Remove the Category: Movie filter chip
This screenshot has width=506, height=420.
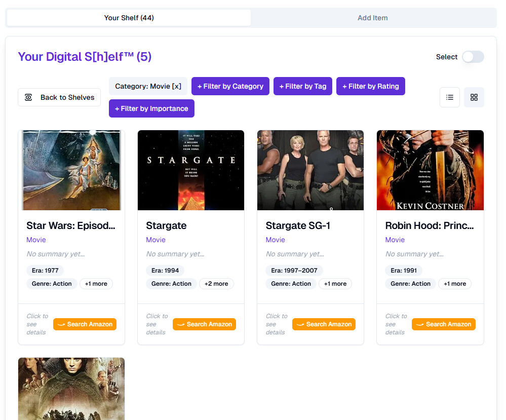(x=148, y=86)
